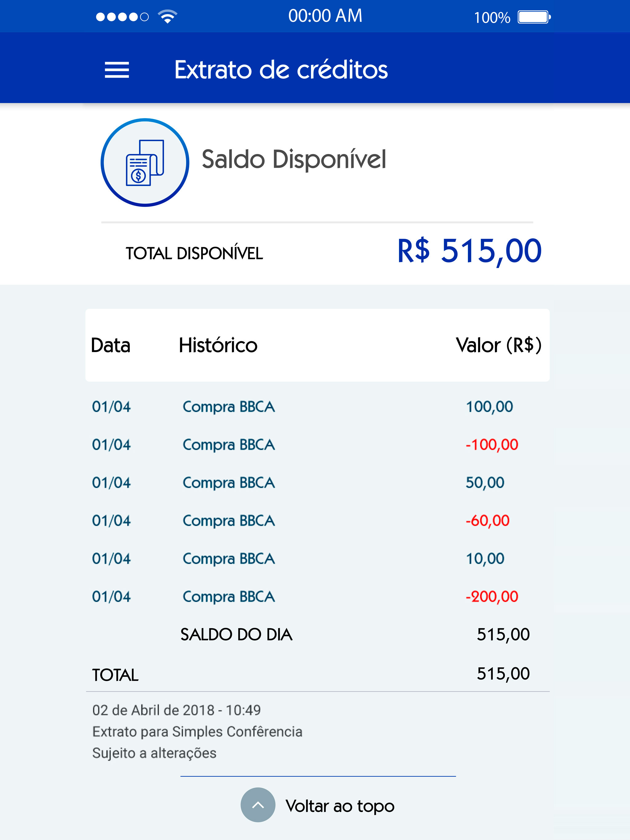Screen dimensions: 630x840
Task: Tap the TOTAL DISPONÍVEL label
Action: pyautogui.click(x=194, y=253)
